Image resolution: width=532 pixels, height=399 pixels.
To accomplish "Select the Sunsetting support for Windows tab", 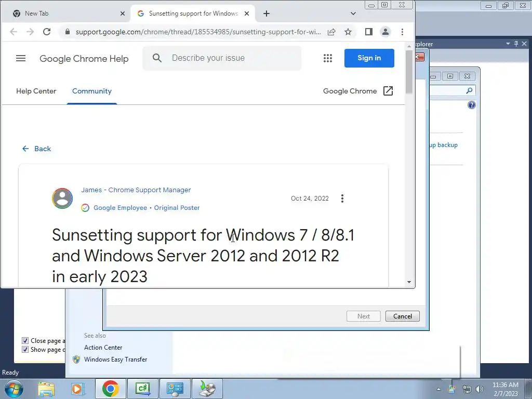I will [193, 14].
